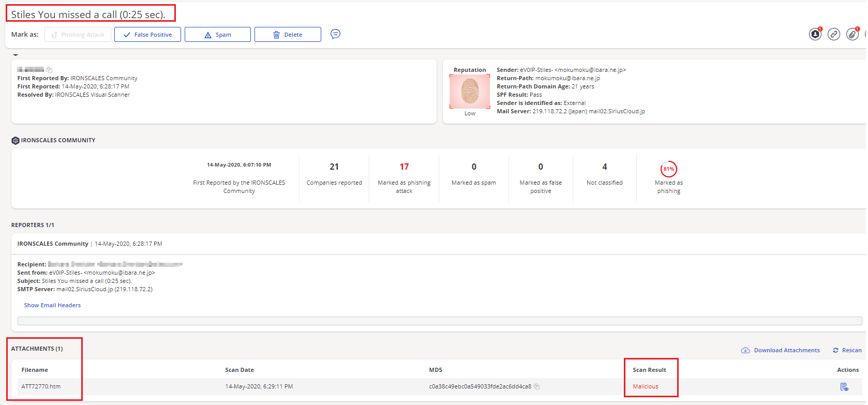The image size is (868, 405).
Task: Click the Malicious scan result
Action: click(646, 386)
